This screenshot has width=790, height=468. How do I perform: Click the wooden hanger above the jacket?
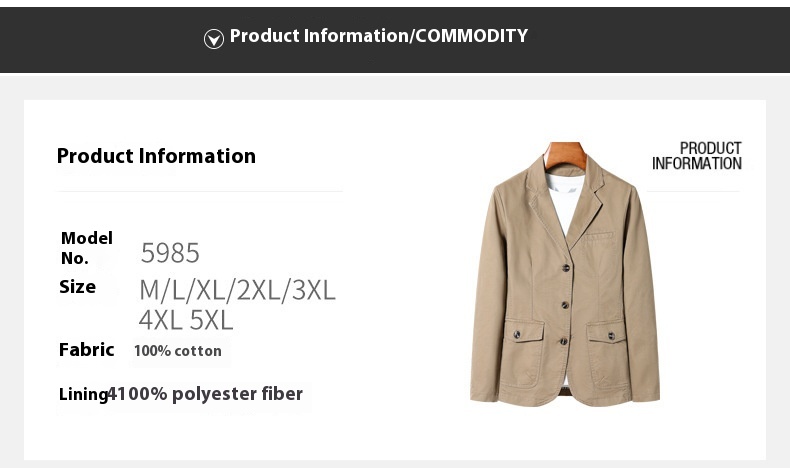tap(566, 154)
